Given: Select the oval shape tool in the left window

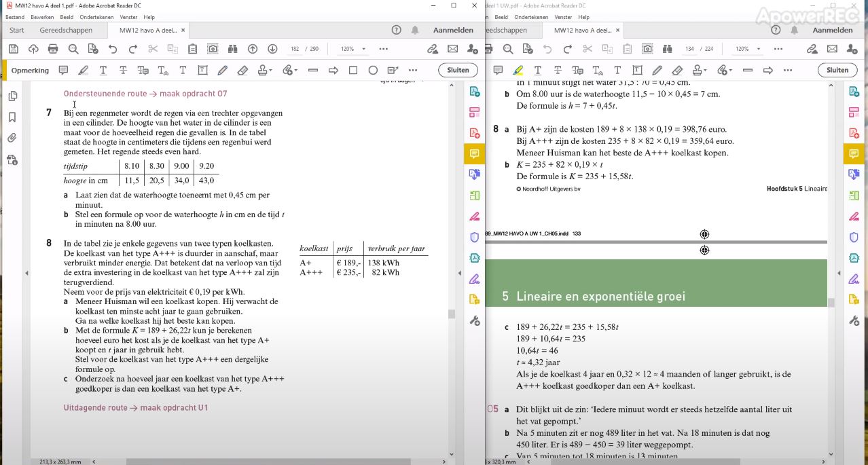Looking at the screenshot, I should tap(373, 70).
